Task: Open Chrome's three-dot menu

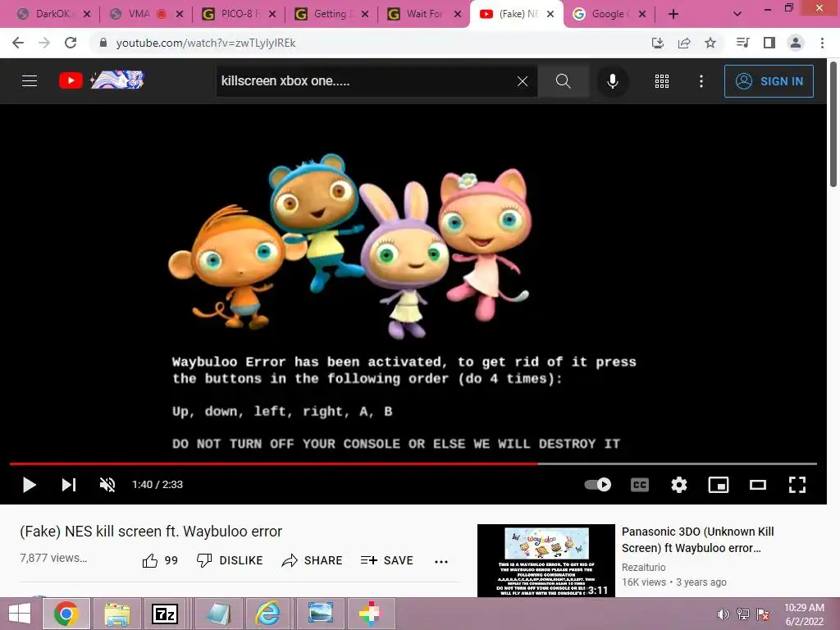Action: click(x=822, y=43)
